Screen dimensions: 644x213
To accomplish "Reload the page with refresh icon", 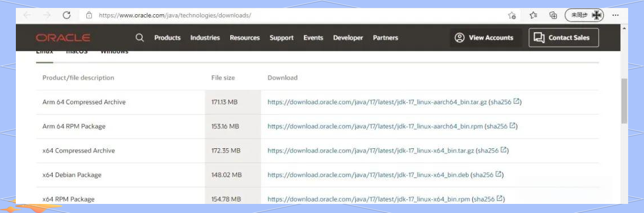I will (x=66, y=15).
